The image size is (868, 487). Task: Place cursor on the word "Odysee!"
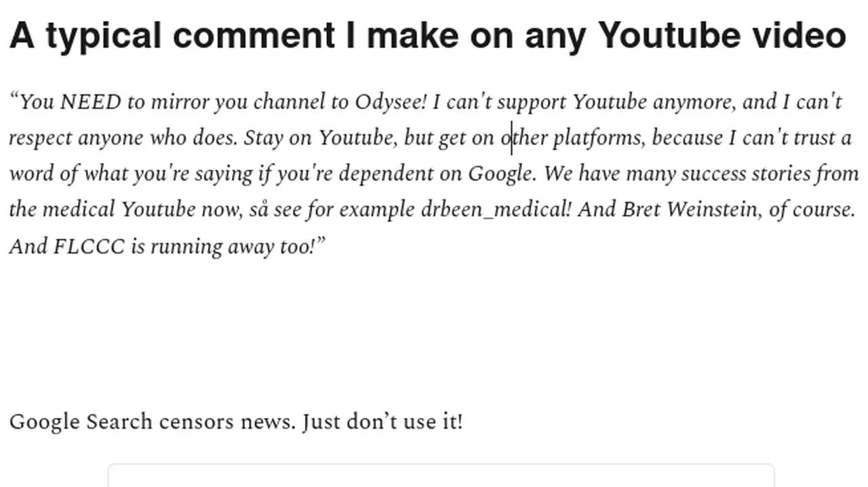pos(391,102)
